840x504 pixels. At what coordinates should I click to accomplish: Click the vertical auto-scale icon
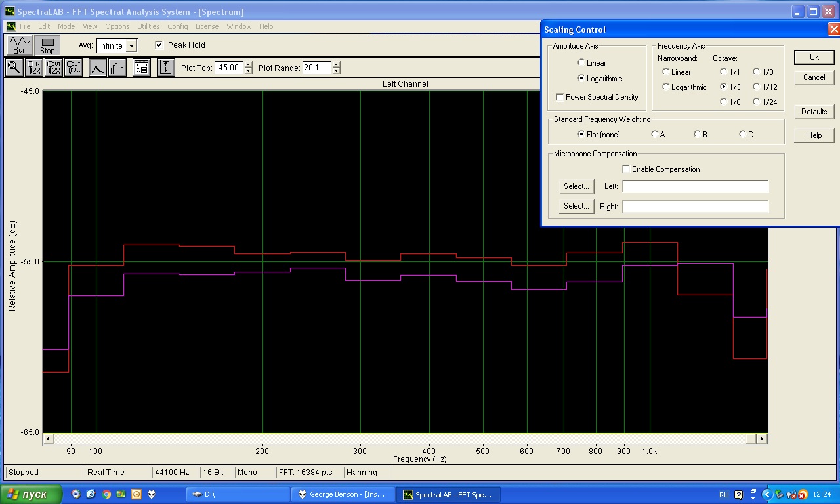(x=166, y=68)
